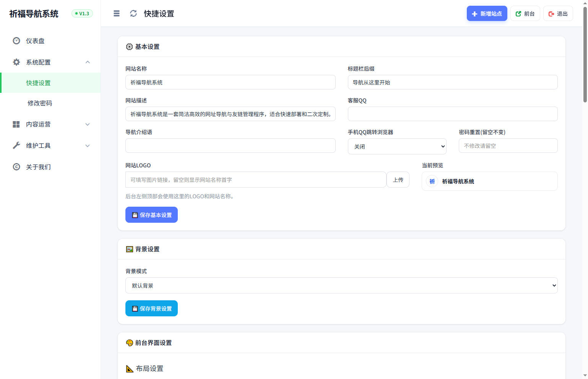Viewport: 588px width, 379px height.
Task: Open 维护工具 sidebar menu
Action: [x=50, y=146]
